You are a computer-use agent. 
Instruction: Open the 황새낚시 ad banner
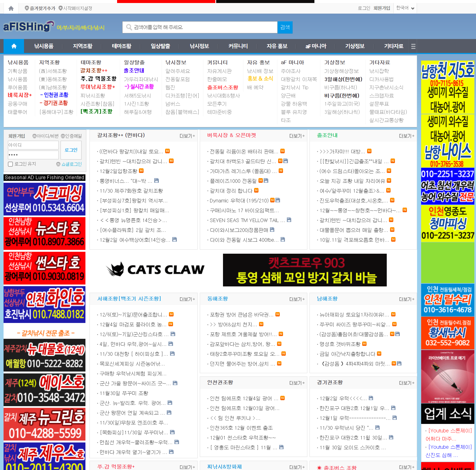click(x=448, y=333)
